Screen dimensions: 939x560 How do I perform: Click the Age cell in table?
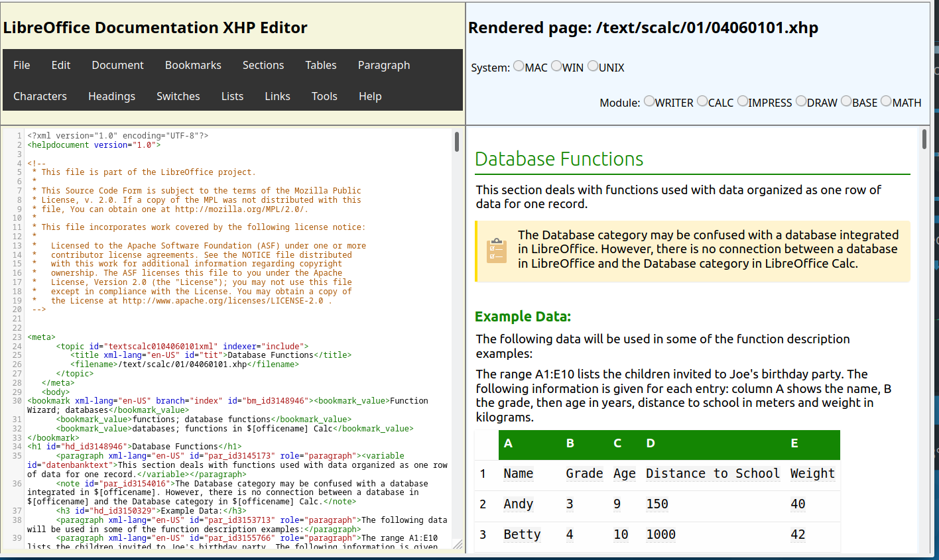[x=624, y=473]
